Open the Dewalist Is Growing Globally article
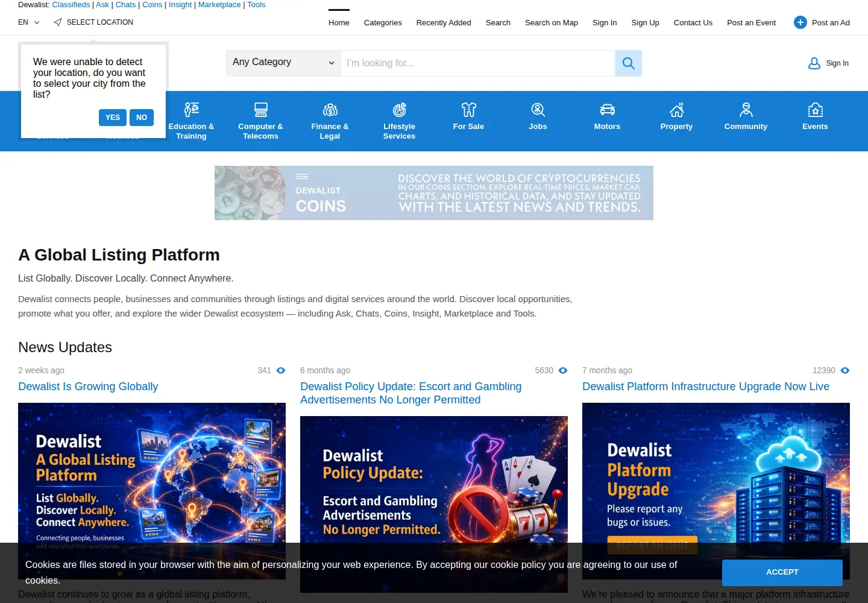Screen dimensions: 868x603 pyautogui.click(x=88, y=387)
